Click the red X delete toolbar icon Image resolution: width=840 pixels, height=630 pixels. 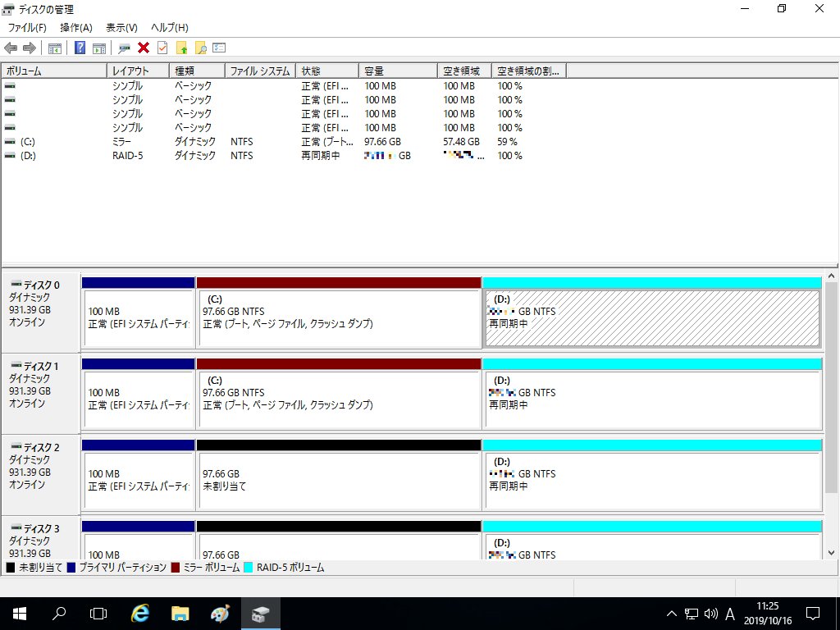pos(143,48)
